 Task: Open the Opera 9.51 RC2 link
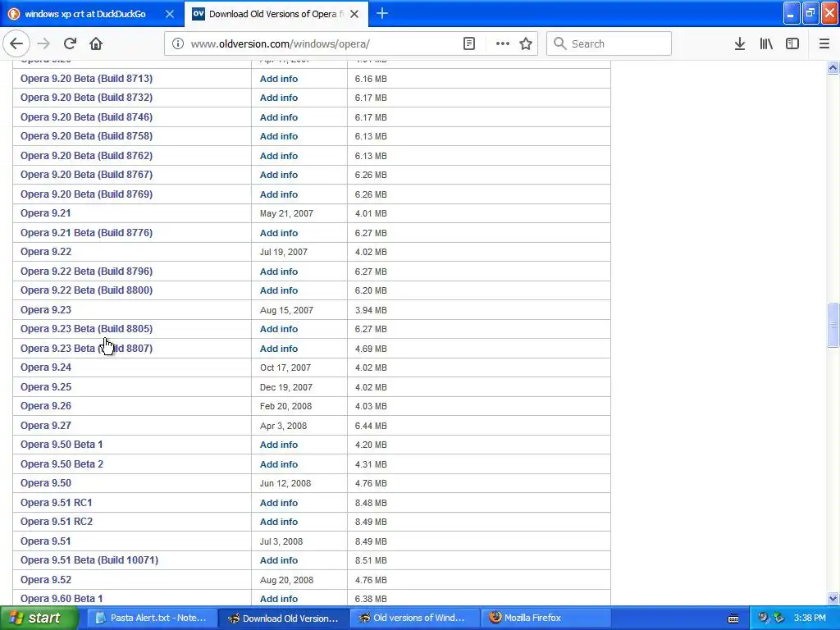point(57,522)
